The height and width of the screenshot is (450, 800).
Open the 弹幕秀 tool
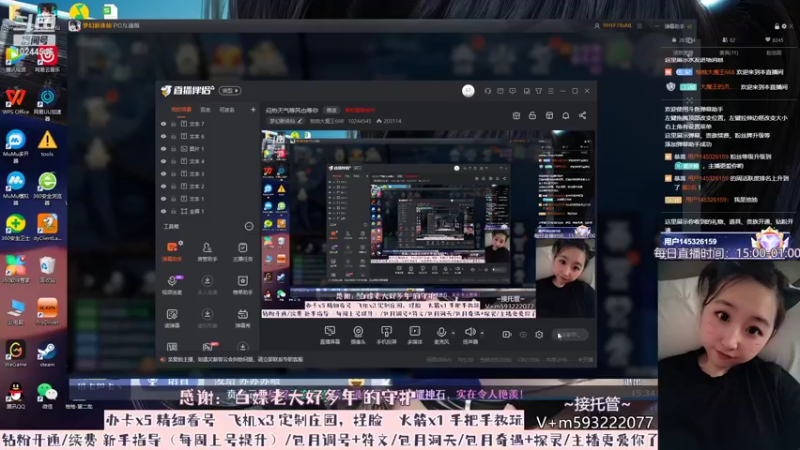(x=242, y=318)
